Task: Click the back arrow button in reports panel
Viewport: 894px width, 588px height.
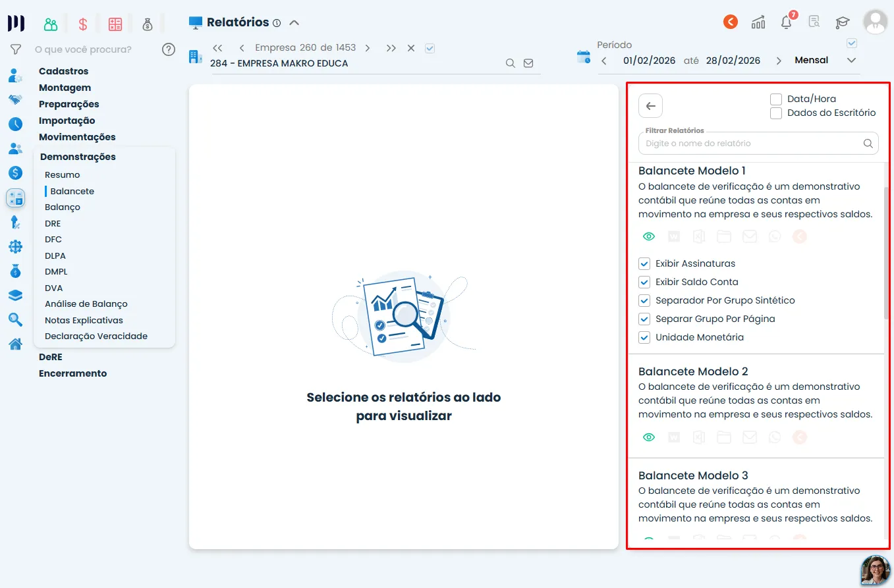Action: pos(650,106)
